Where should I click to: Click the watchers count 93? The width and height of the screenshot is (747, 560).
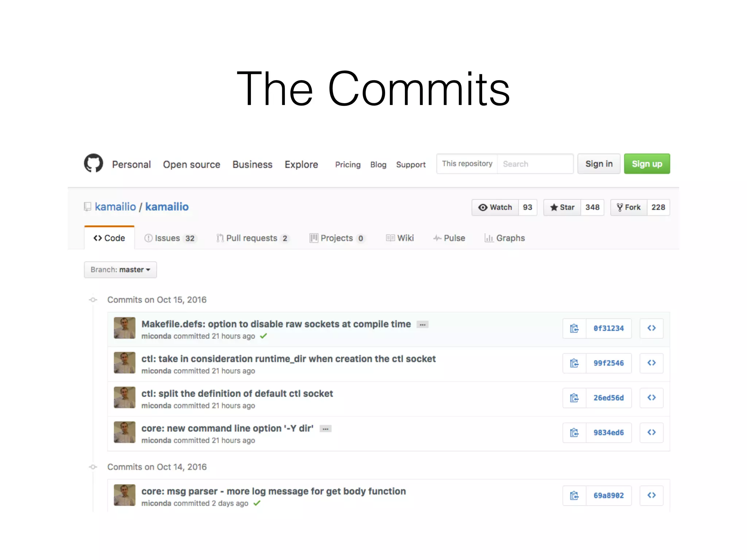[527, 207]
